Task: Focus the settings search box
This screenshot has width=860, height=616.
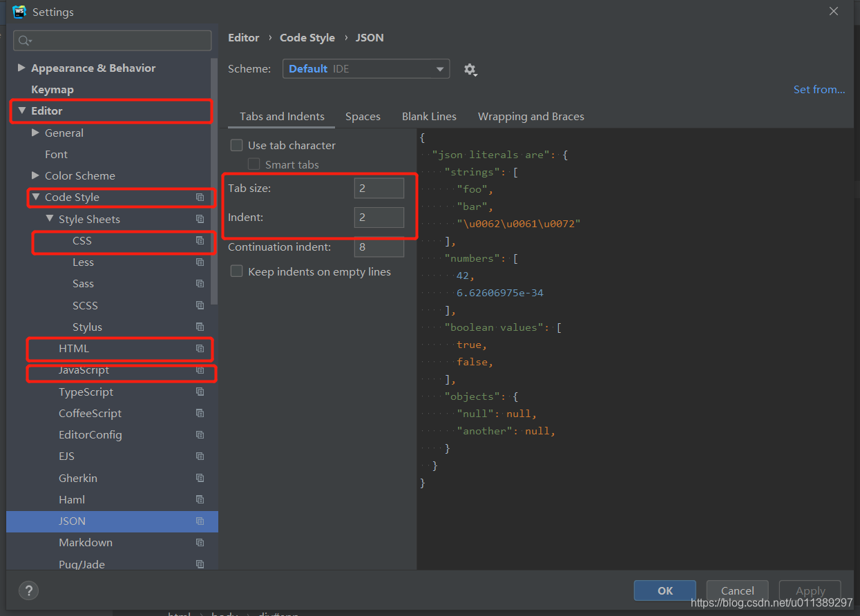Action: pyautogui.click(x=113, y=41)
